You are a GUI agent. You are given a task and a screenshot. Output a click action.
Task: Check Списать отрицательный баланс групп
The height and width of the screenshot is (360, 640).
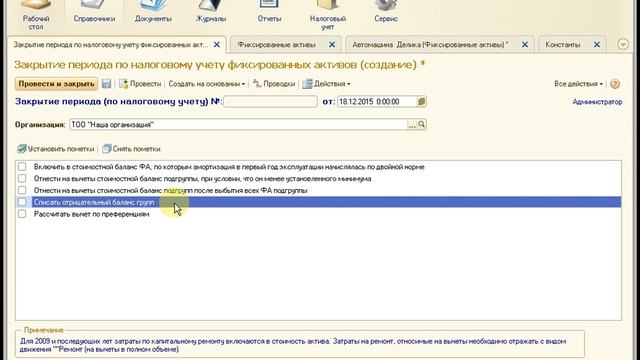(22, 202)
